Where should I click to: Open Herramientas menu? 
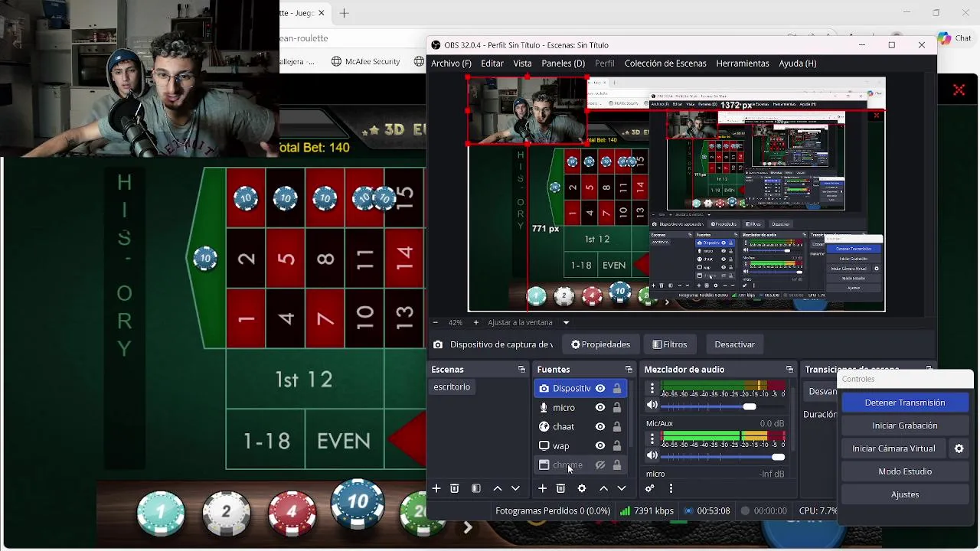743,64
